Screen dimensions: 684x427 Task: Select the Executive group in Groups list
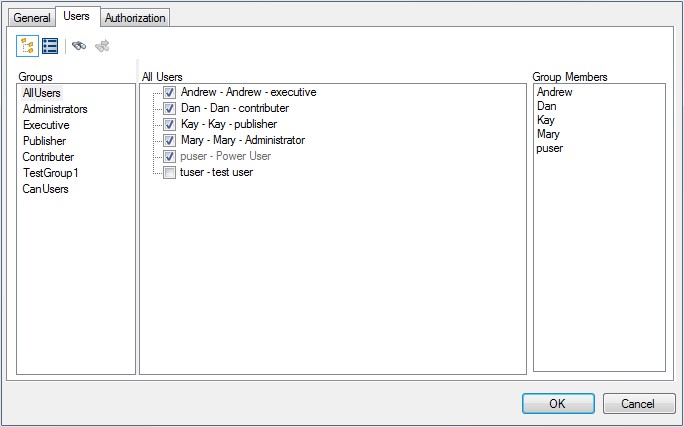click(46, 125)
